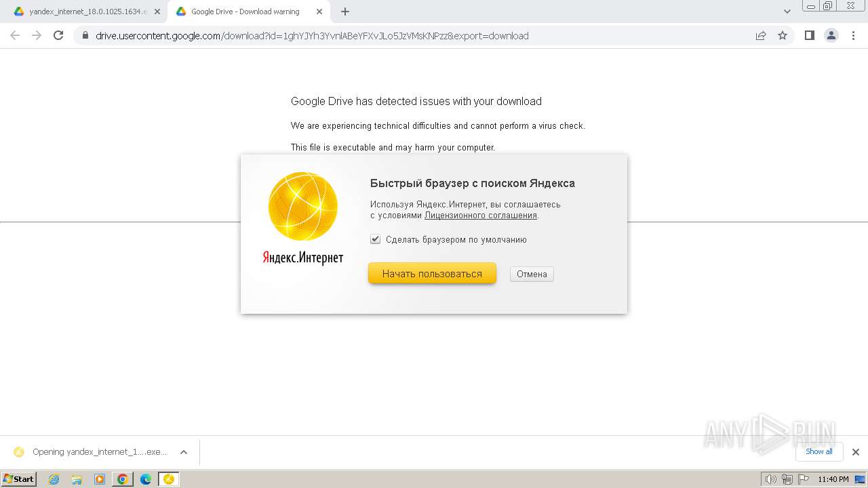Open the tab search dropdown

[787, 12]
